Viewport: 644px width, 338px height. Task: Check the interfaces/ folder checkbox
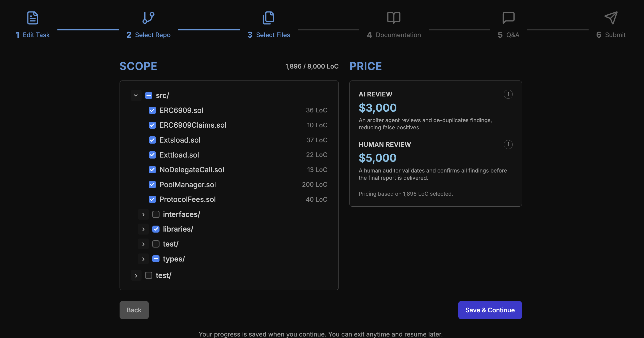pyautogui.click(x=156, y=214)
